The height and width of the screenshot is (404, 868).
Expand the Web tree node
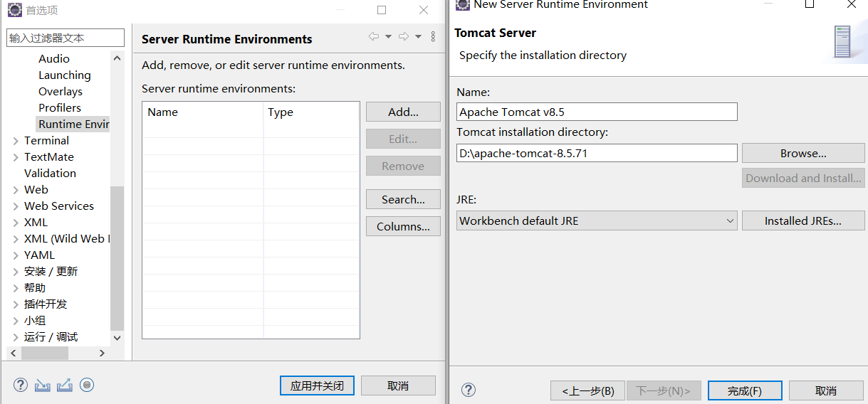tap(16, 190)
